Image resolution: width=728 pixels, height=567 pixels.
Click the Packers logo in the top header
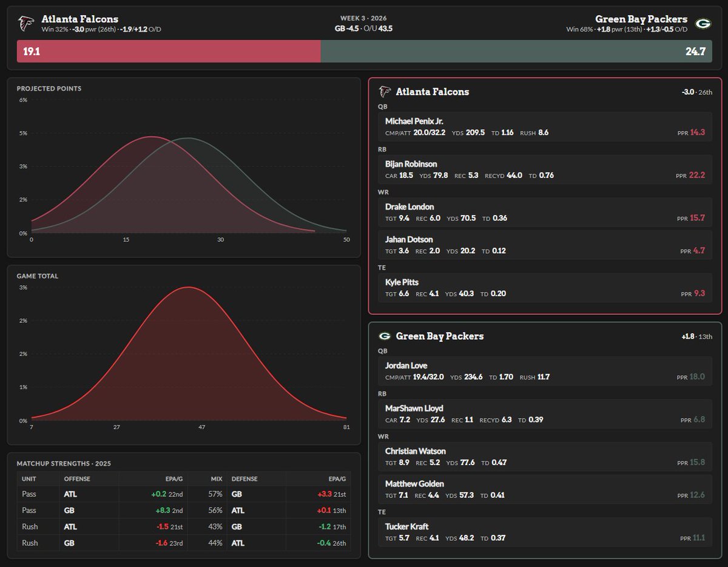[x=703, y=23]
